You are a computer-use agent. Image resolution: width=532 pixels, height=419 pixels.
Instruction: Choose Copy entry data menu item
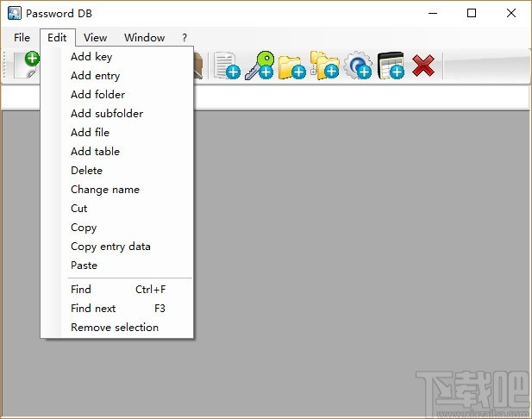coord(117,247)
